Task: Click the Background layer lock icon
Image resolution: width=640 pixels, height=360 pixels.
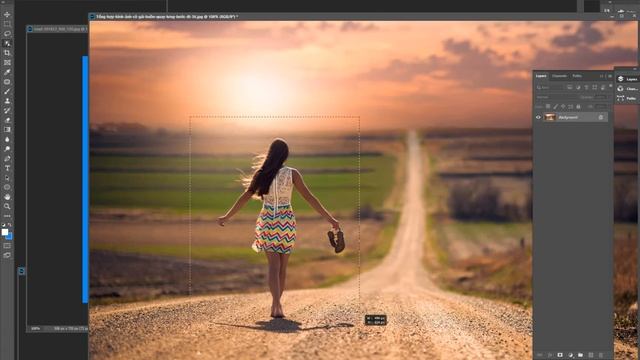Action: pyautogui.click(x=601, y=117)
